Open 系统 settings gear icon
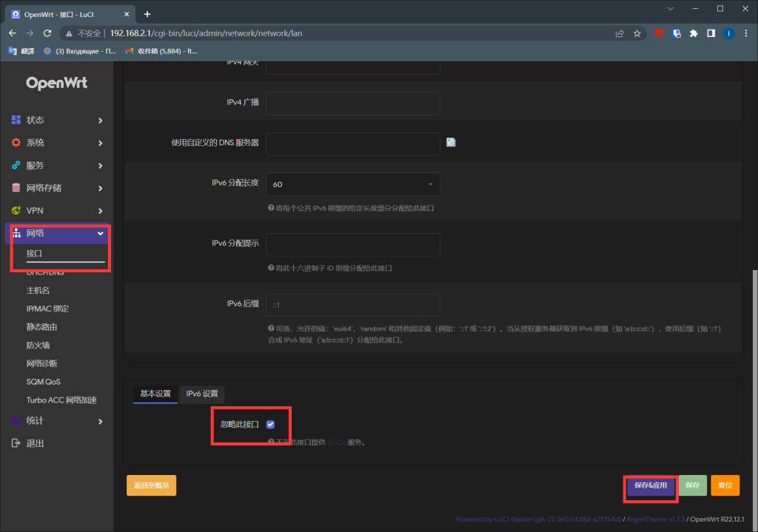 (16, 142)
